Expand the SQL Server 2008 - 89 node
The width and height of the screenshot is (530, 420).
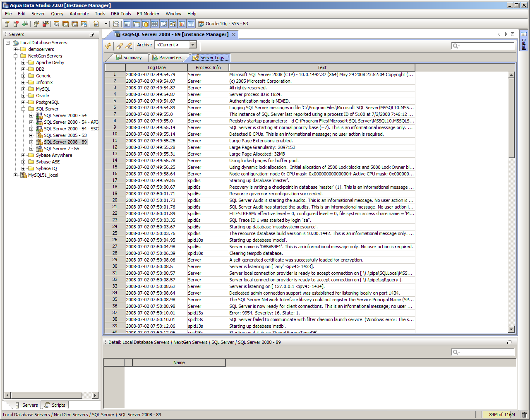31,142
